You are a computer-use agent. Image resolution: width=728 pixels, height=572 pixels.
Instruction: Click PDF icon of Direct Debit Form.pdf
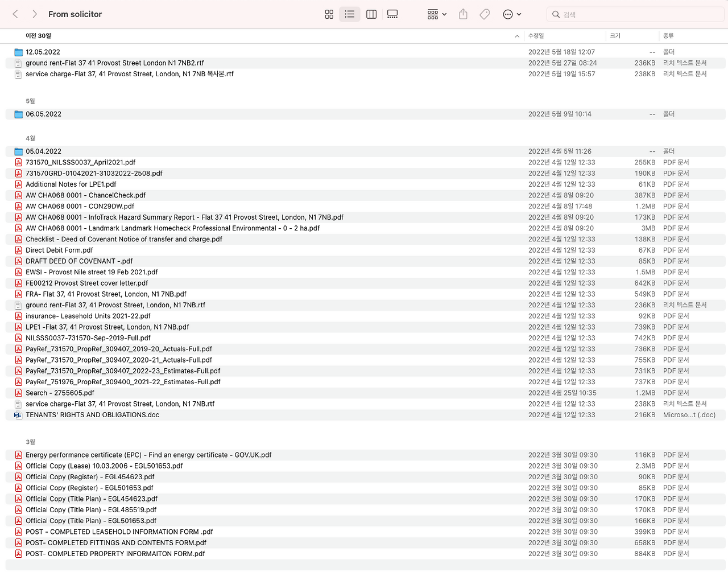19,250
